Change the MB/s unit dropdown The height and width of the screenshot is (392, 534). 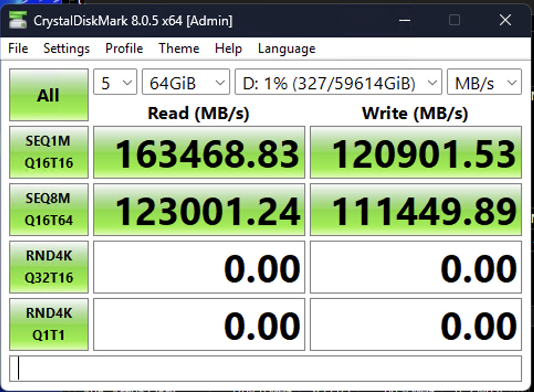pyautogui.click(x=484, y=83)
